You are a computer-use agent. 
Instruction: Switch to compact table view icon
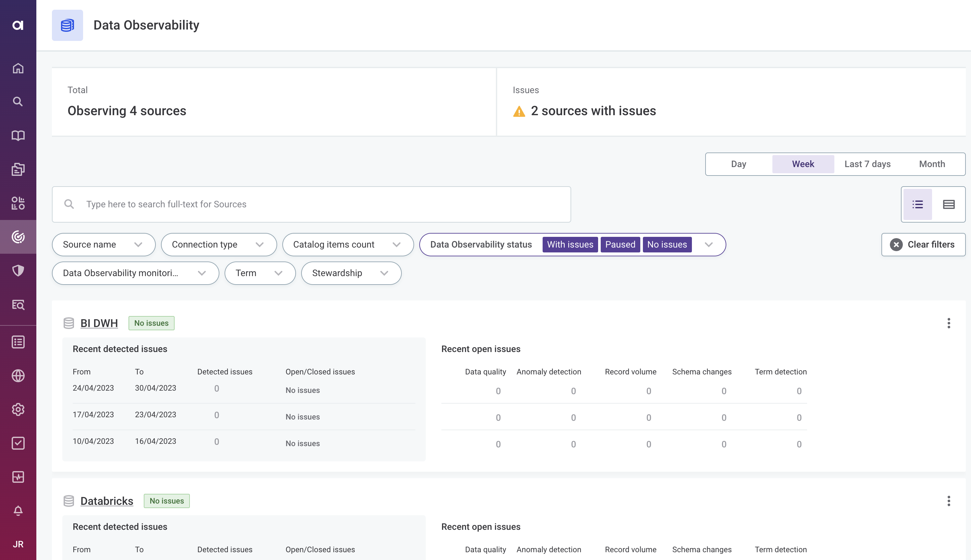point(949,204)
